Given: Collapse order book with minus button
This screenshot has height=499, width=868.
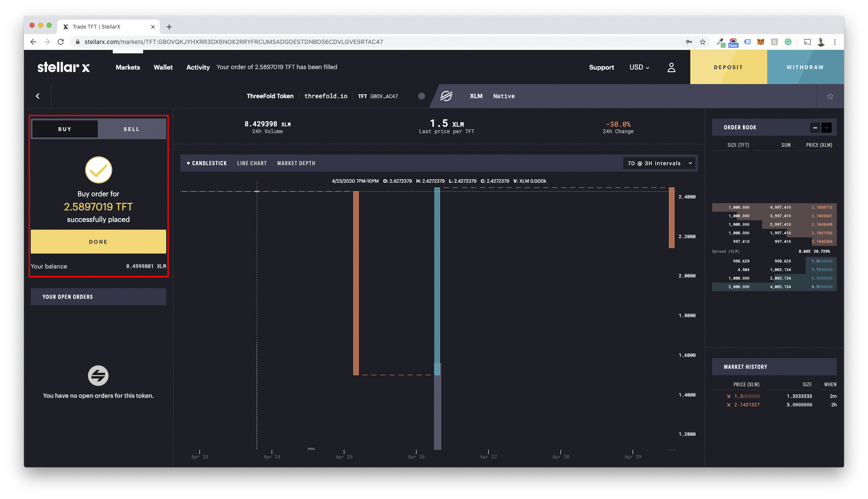Looking at the screenshot, I should point(815,128).
